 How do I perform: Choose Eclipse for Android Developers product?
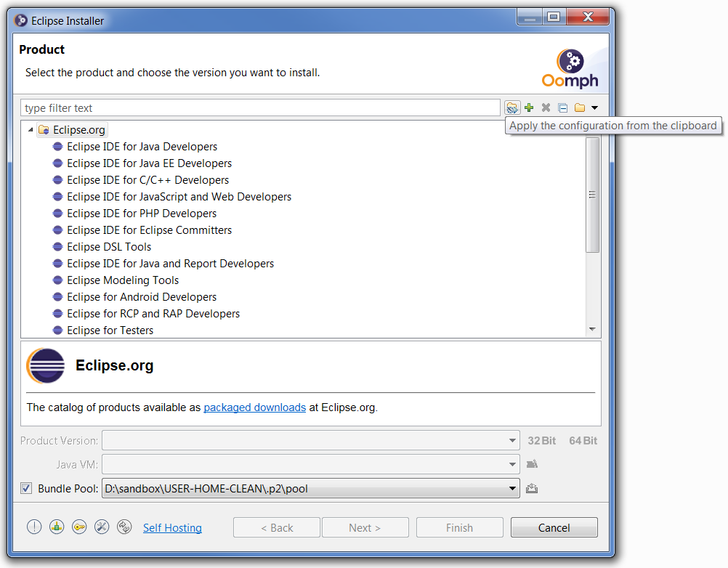[142, 296]
